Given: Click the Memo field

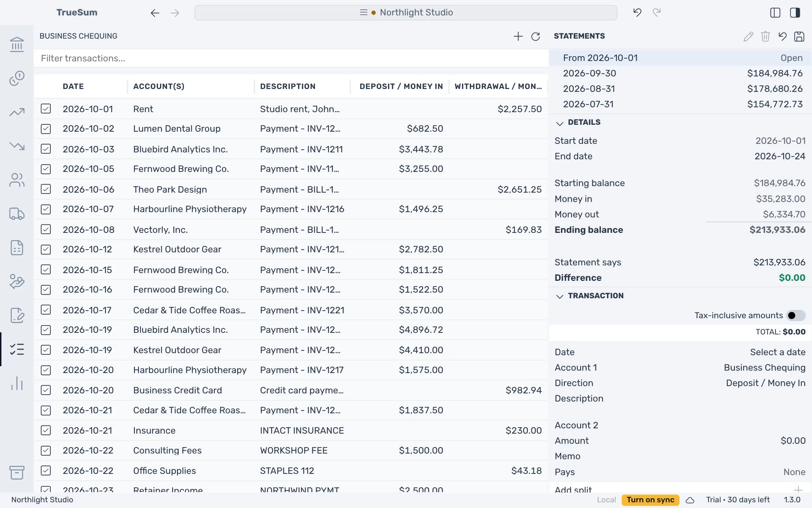Looking at the screenshot, I should click(680, 456).
